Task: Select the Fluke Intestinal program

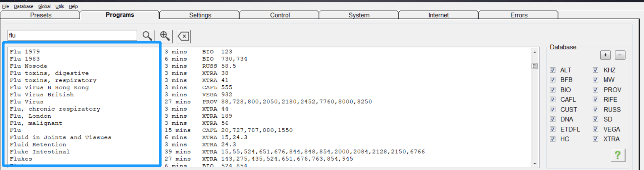Action: [40, 152]
